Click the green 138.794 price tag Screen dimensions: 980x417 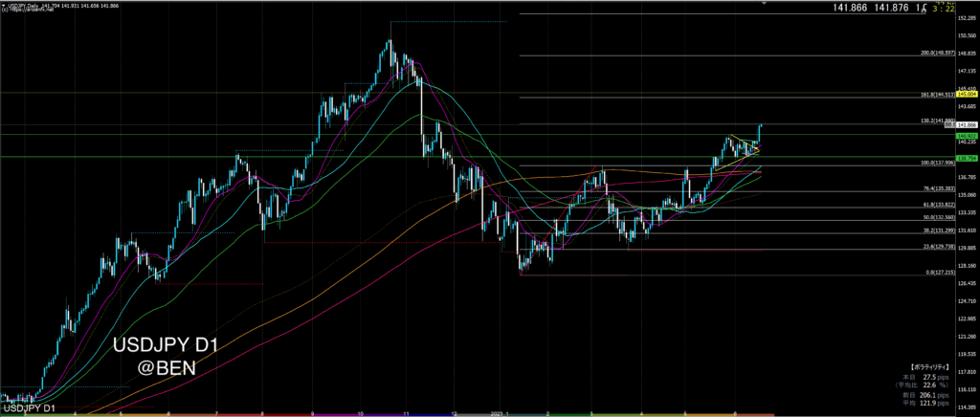[x=966, y=157]
